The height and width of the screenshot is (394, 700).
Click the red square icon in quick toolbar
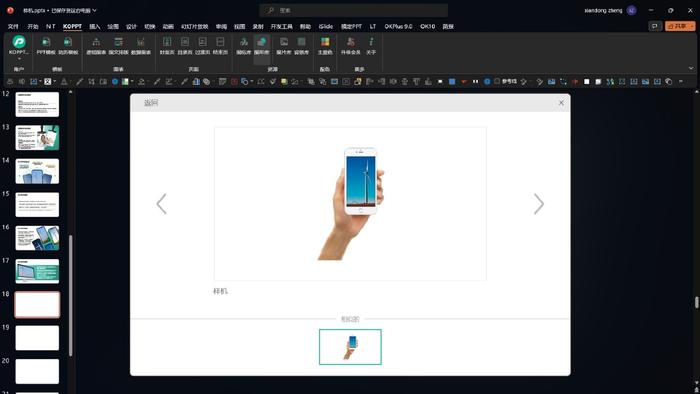point(234,82)
